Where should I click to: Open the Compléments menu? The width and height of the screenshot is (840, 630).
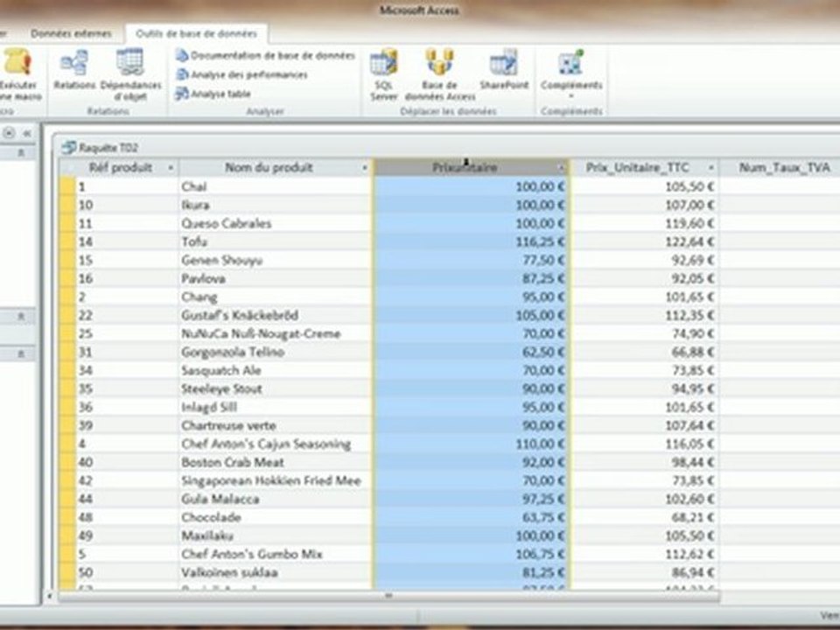click(571, 73)
